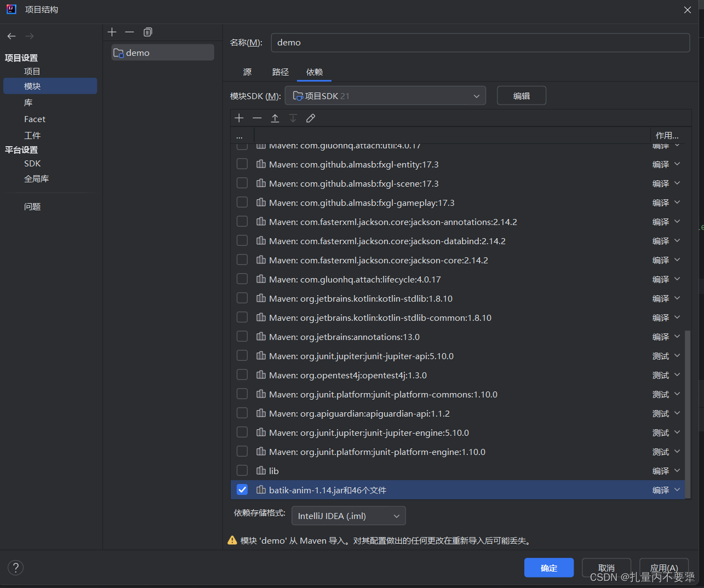
Task: Open the dependency storage format dropdown
Action: pyautogui.click(x=348, y=516)
